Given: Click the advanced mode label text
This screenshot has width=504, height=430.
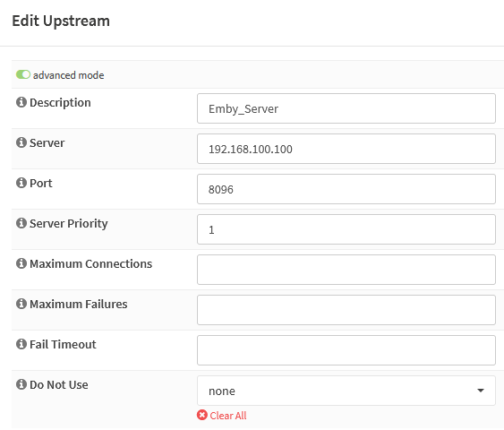Looking at the screenshot, I should pyautogui.click(x=68, y=75).
